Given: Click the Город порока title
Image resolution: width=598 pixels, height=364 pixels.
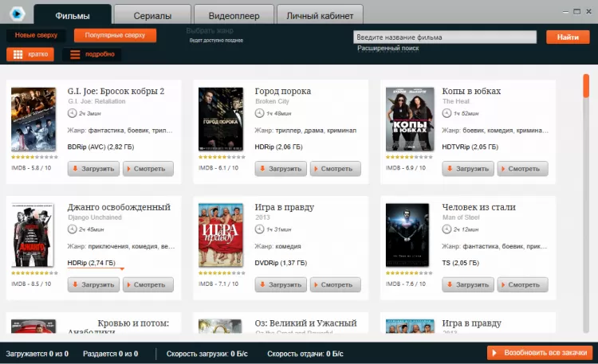Looking at the screenshot, I should pyautogui.click(x=282, y=91).
